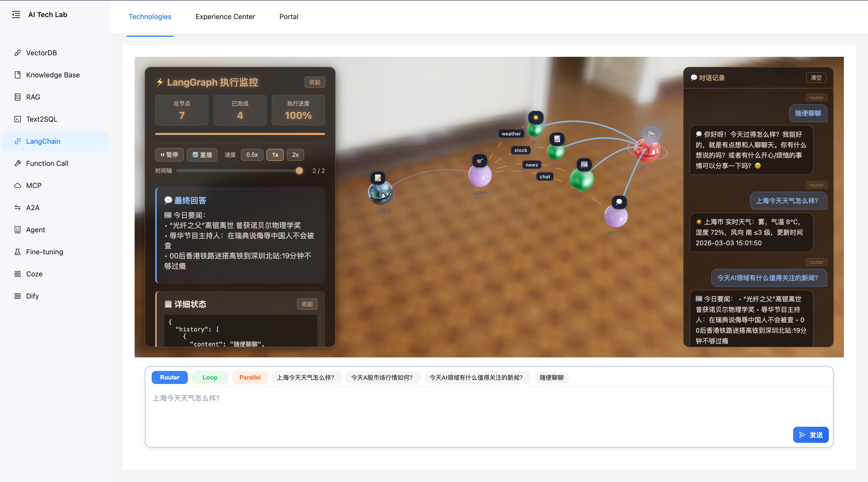Switch to the Technologies tab

coord(150,17)
